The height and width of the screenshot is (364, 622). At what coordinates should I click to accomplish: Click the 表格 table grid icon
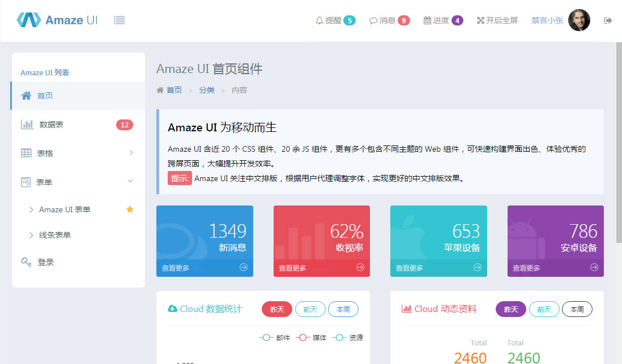(26, 153)
